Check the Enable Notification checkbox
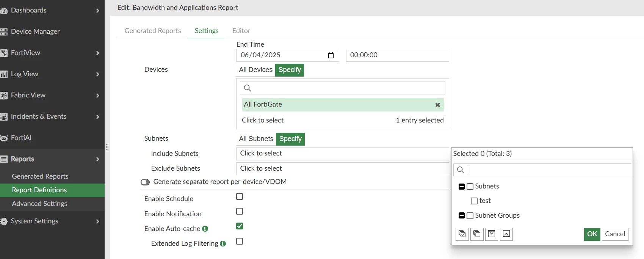 tap(240, 211)
